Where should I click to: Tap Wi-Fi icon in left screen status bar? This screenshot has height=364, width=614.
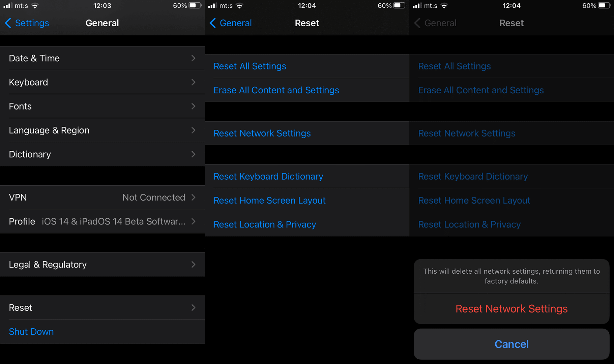(x=35, y=6)
